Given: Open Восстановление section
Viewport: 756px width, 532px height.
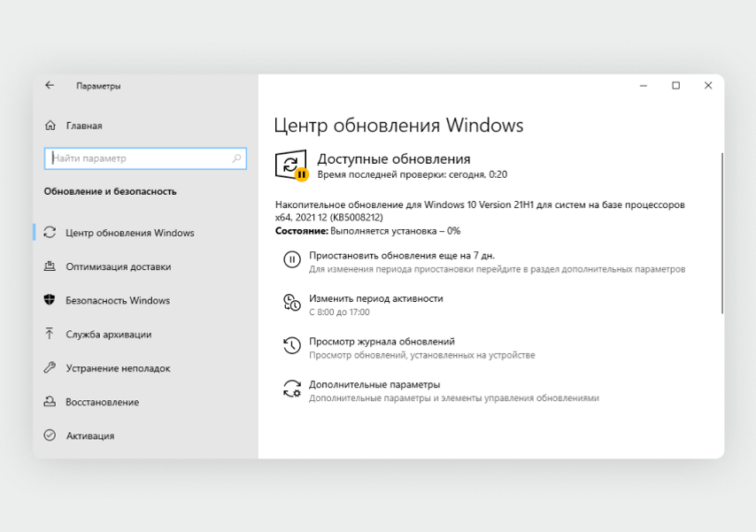Looking at the screenshot, I should click(102, 402).
